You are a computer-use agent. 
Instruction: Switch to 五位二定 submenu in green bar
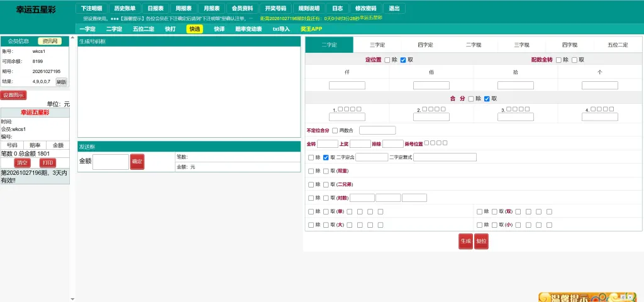143,29
